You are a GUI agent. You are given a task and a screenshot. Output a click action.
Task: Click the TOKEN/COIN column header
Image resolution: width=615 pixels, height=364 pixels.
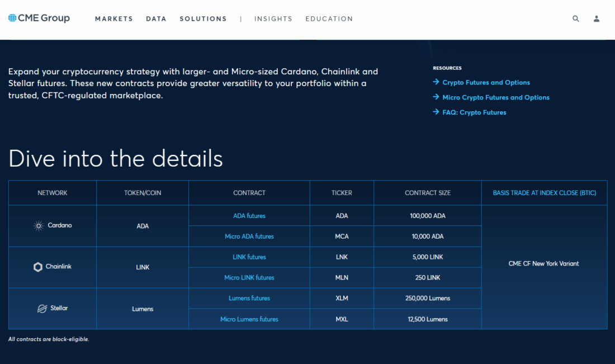(x=143, y=193)
